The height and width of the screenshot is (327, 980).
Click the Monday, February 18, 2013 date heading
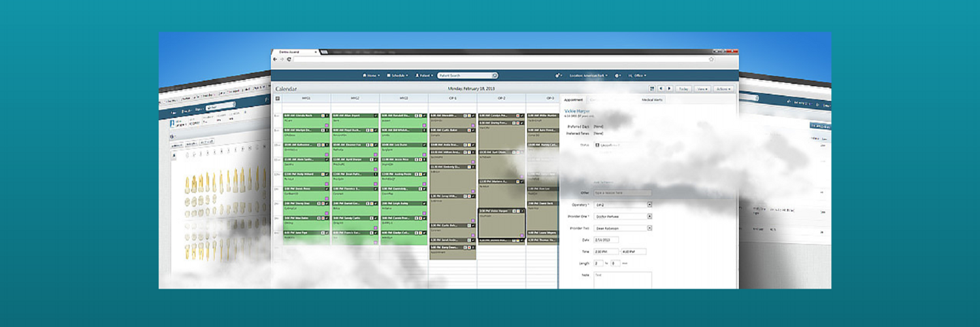pos(471,88)
